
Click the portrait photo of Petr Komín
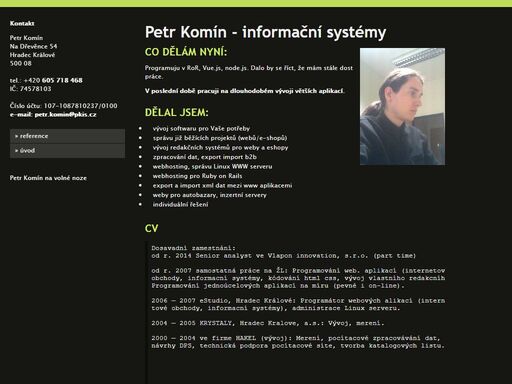coord(402,106)
